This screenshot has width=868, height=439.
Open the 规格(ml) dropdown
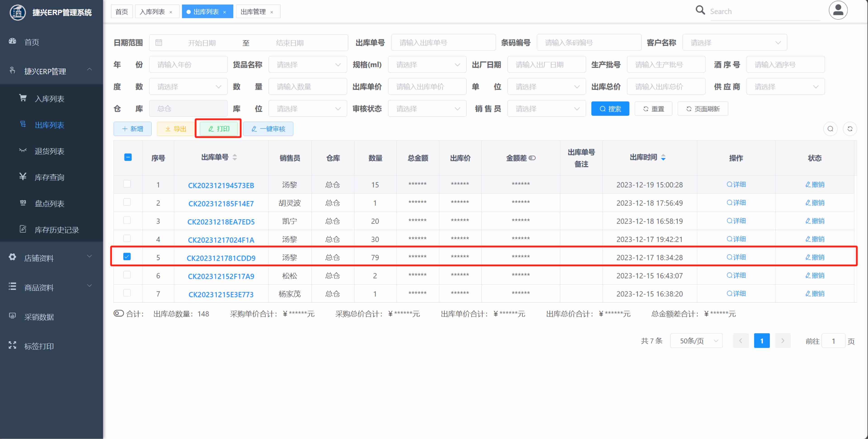(427, 64)
